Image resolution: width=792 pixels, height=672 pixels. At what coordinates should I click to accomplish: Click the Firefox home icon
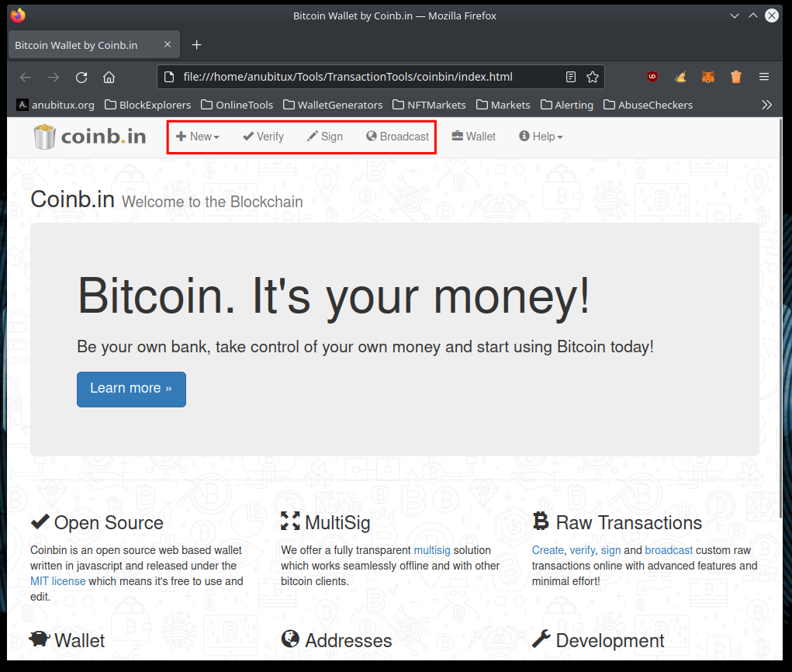click(109, 77)
